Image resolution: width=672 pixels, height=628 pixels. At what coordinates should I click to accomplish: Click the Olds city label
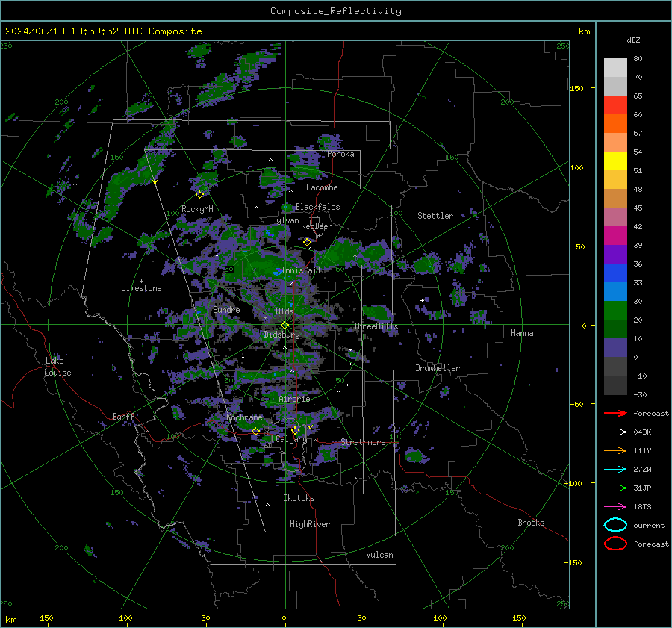pos(284,311)
